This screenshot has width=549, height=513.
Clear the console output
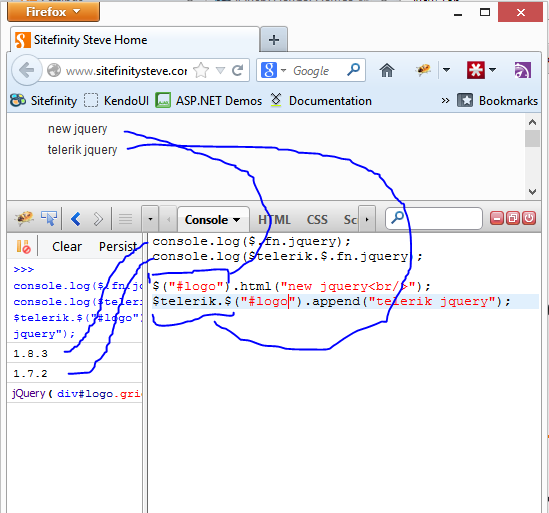pos(67,247)
